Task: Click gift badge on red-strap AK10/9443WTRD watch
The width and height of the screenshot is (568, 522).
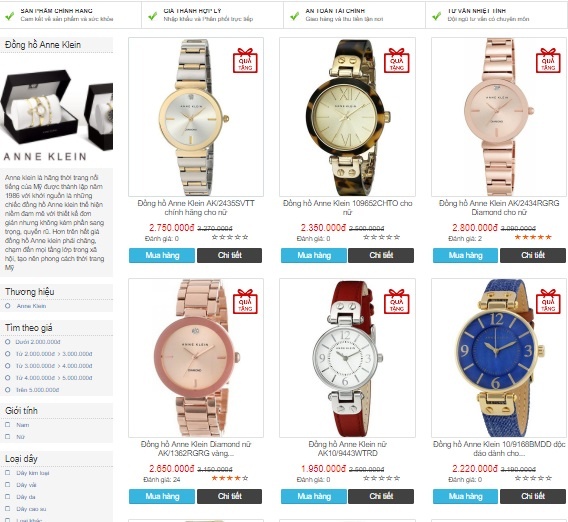Action: tap(397, 301)
